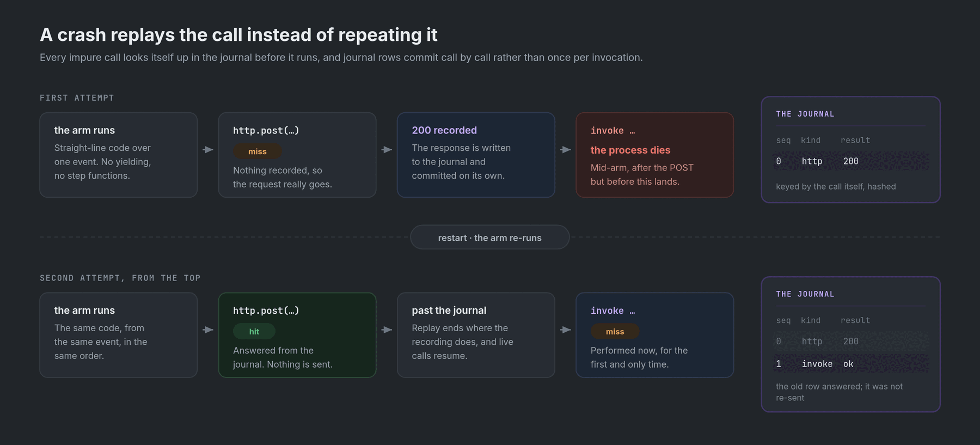Viewport: 980px width, 445px height.
Task: Click the "http.post(…)" title in the green card
Action: pos(266,310)
